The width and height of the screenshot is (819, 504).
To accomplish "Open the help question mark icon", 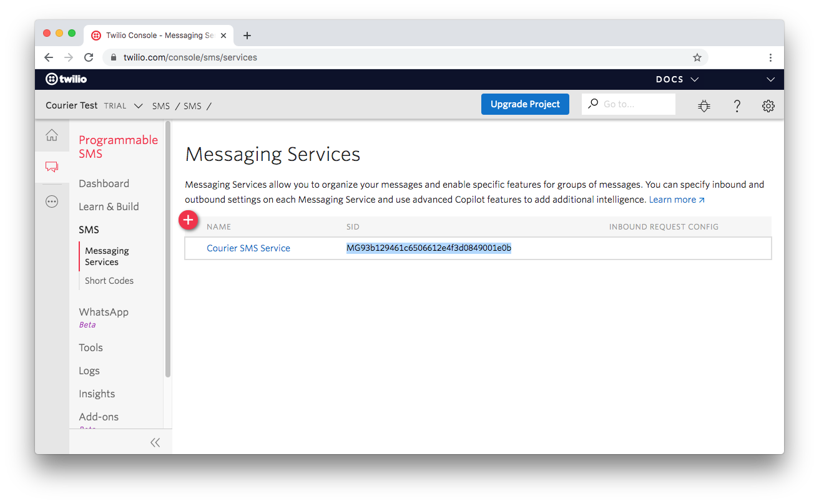I will [x=737, y=105].
